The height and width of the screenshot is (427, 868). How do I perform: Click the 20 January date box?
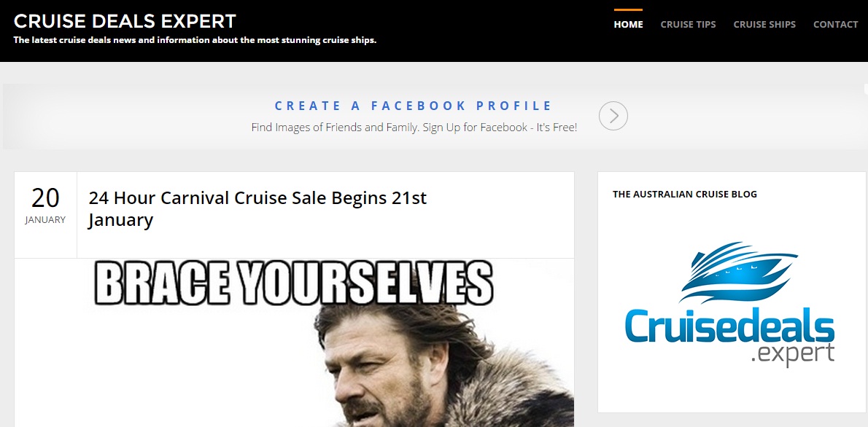[45, 215]
